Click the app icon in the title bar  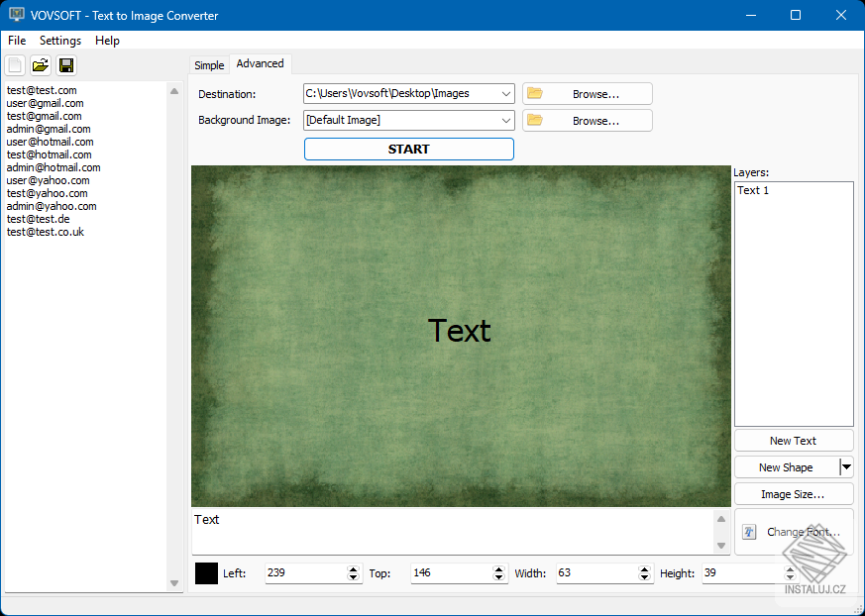point(17,15)
